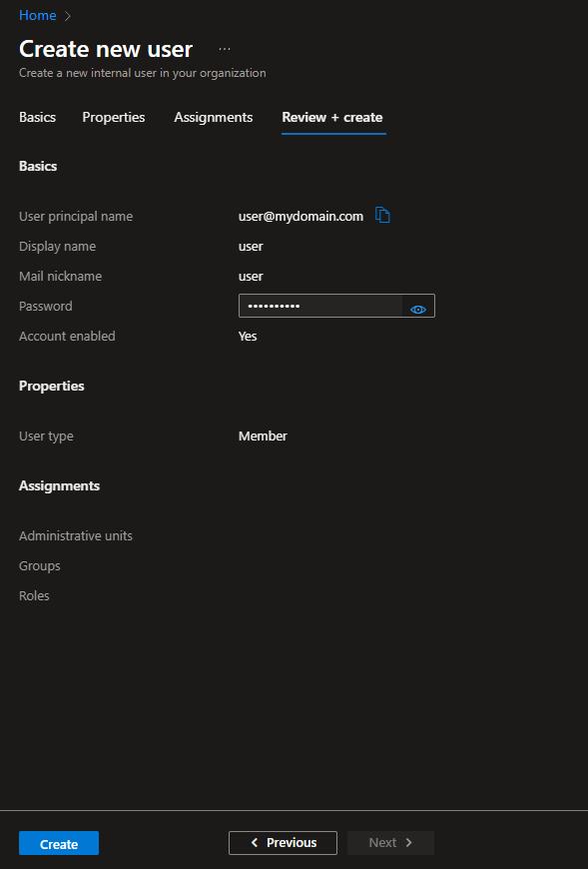Click the Member user type value

coord(263,436)
